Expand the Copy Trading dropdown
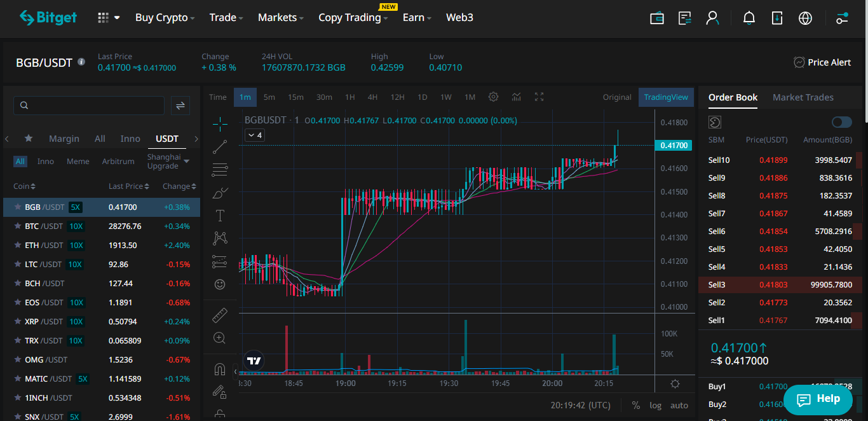The image size is (868, 421). click(353, 18)
